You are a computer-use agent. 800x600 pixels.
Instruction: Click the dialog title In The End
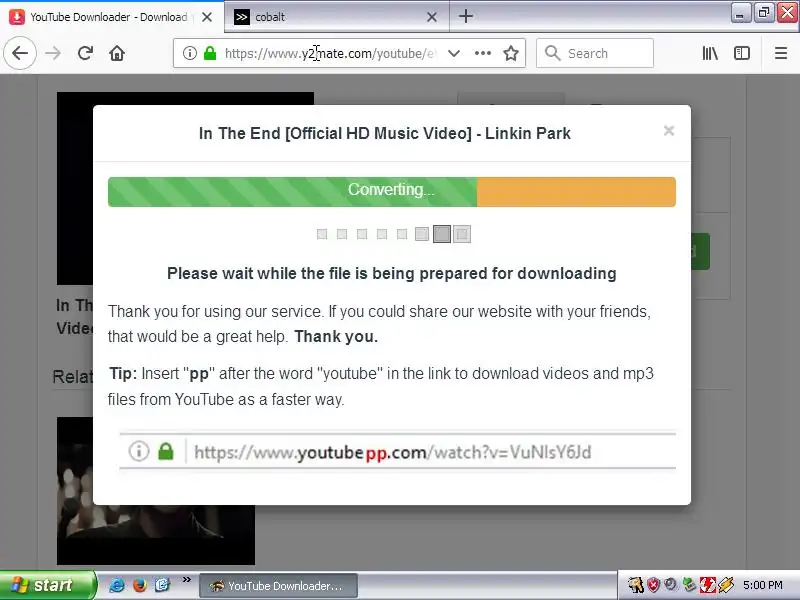pyautogui.click(x=385, y=133)
